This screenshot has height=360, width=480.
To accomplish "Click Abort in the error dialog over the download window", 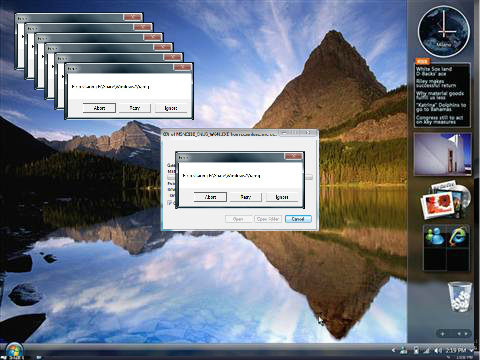I will 210,197.
